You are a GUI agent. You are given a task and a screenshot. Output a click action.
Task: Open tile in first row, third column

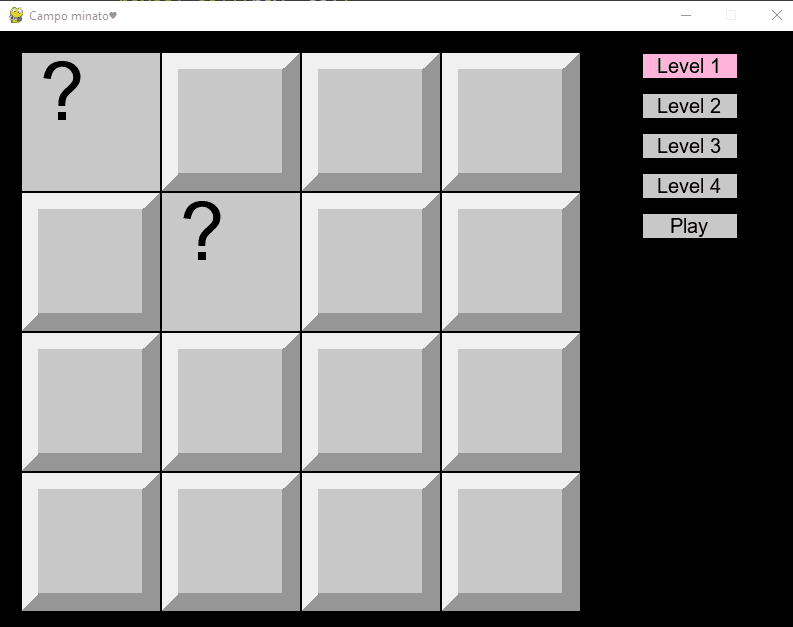(x=371, y=122)
